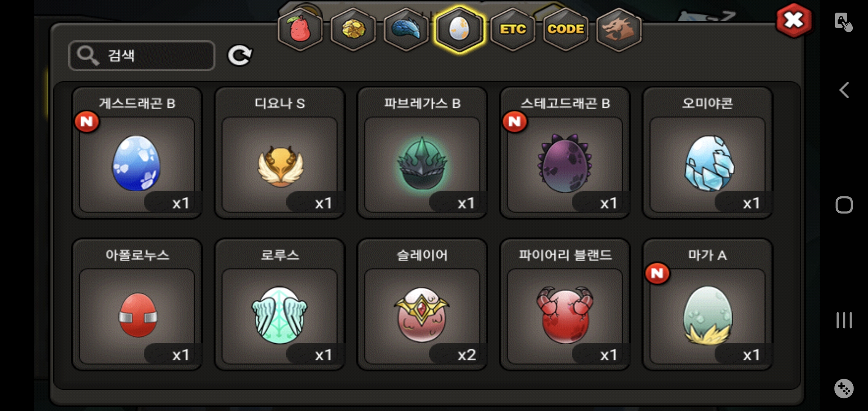Image resolution: width=868 pixels, height=411 pixels.
Task: Tap the Android back navigation arrow
Action: click(844, 90)
